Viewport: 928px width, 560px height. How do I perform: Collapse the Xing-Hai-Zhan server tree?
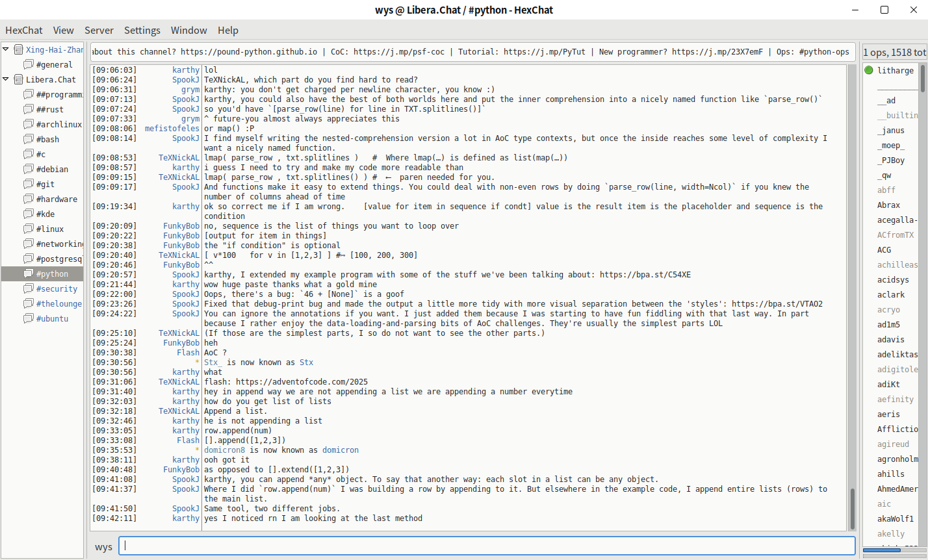[x=6, y=49]
